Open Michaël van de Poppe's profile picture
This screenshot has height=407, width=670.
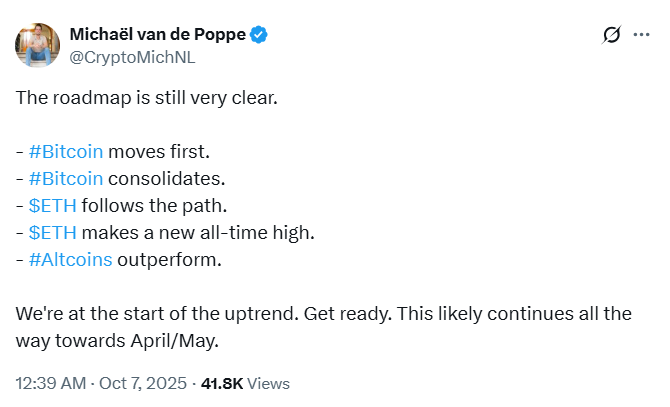37,46
